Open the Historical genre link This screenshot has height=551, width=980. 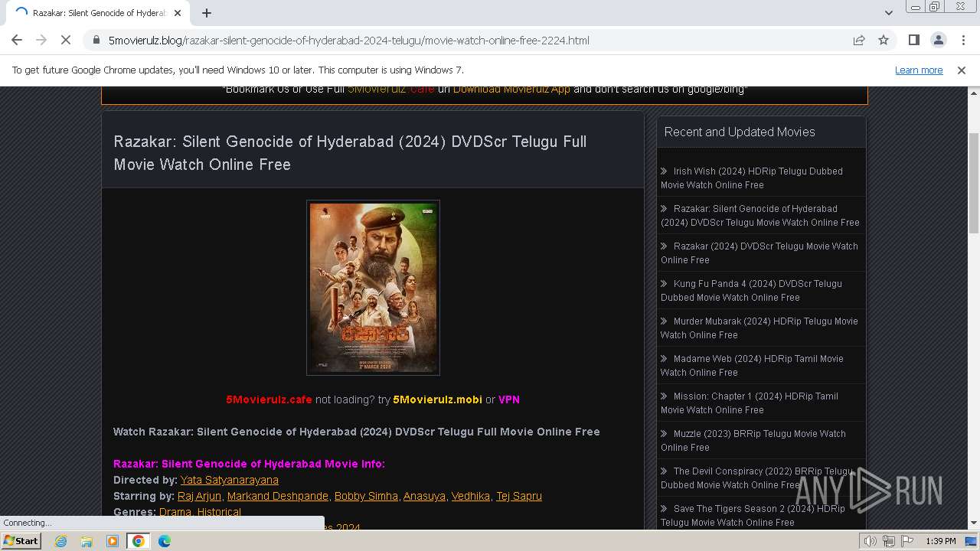pos(219,512)
